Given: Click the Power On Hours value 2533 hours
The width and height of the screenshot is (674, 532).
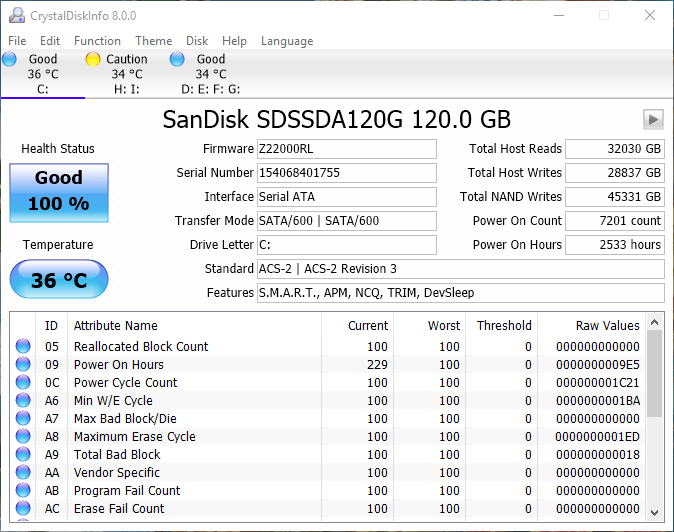Looking at the screenshot, I should 615,245.
